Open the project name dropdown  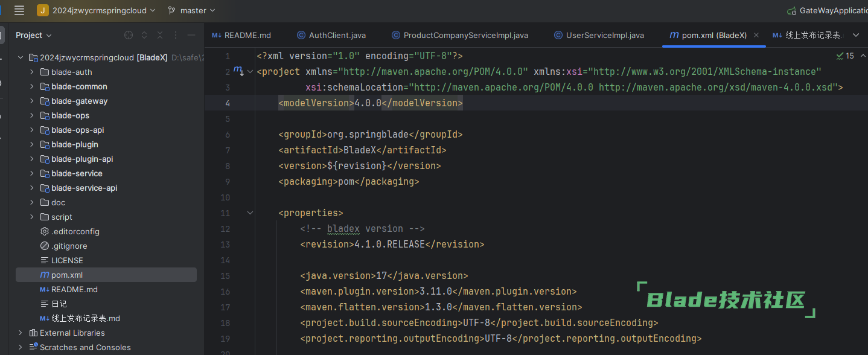[x=97, y=10]
